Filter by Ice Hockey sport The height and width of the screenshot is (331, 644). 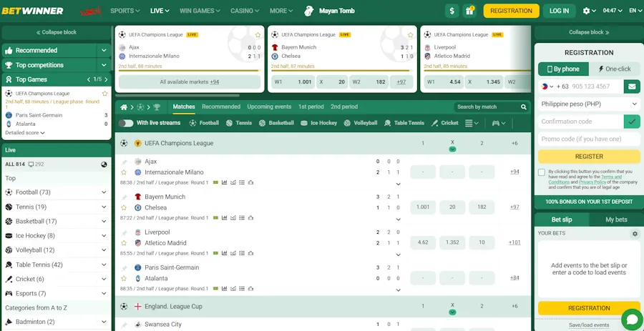click(x=318, y=123)
